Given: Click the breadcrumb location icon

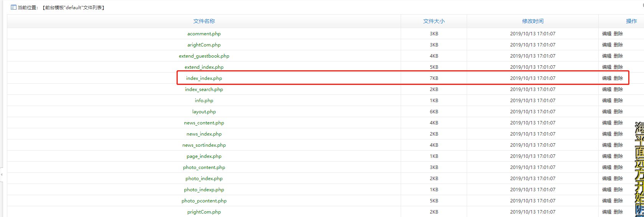Looking at the screenshot, I should point(13,7).
